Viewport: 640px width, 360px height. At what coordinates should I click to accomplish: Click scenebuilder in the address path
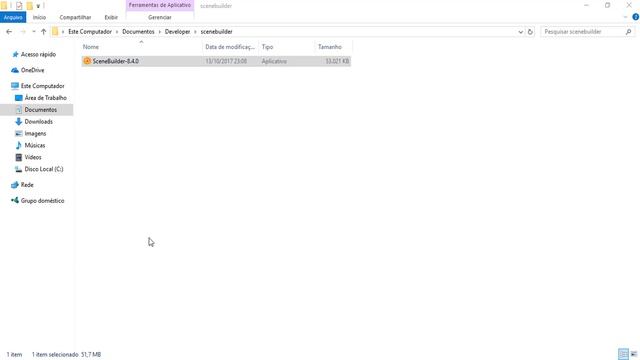(x=216, y=31)
